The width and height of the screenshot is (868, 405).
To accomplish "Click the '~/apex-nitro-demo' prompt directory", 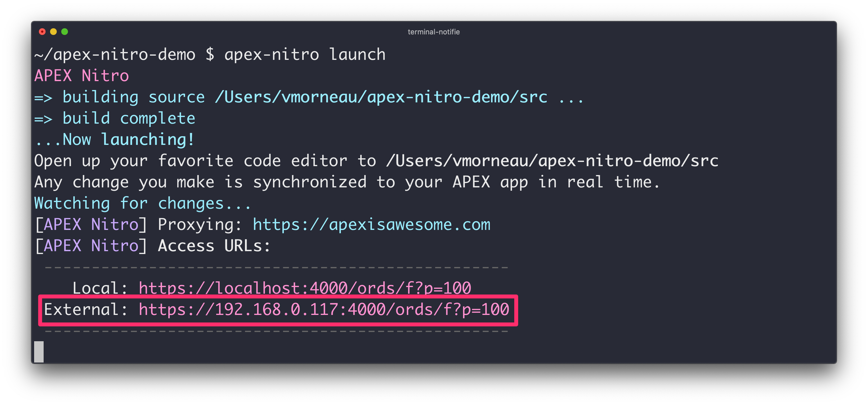I will click(x=115, y=55).
